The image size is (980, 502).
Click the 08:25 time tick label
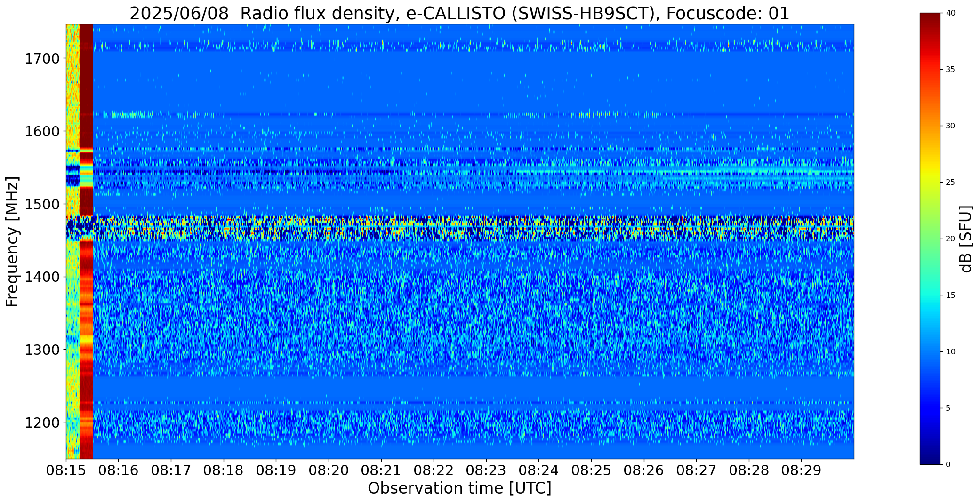click(591, 470)
